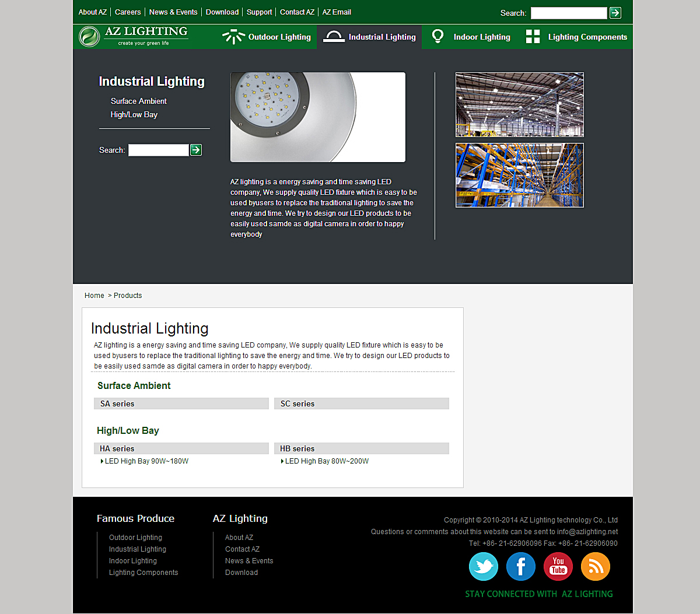Click the Outdoor Lighting lamp icon

[x=233, y=37]
